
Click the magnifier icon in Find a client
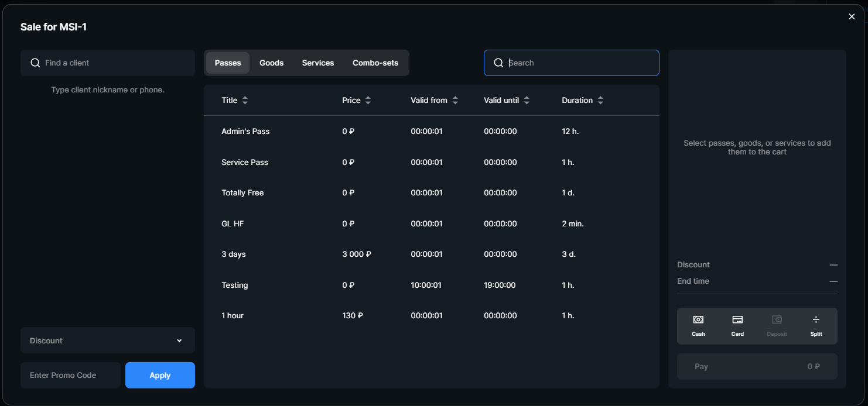coord(35,63)
